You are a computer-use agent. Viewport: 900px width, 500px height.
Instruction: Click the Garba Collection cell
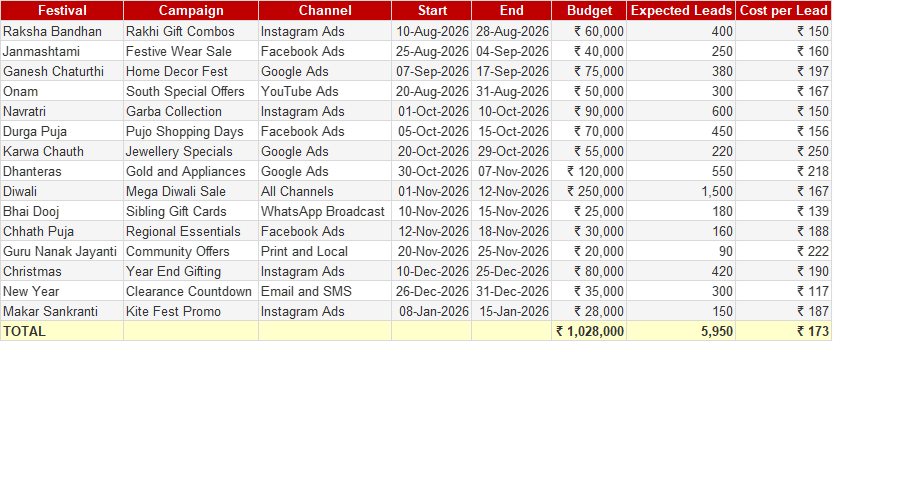click(x=191, y=111)
